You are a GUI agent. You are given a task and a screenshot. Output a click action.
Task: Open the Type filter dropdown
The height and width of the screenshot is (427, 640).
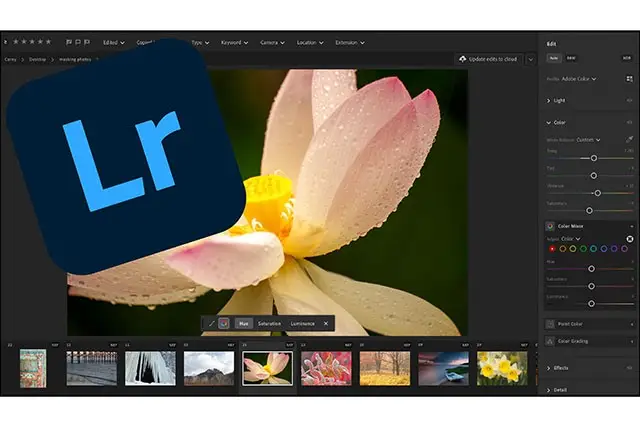(200, 42)
